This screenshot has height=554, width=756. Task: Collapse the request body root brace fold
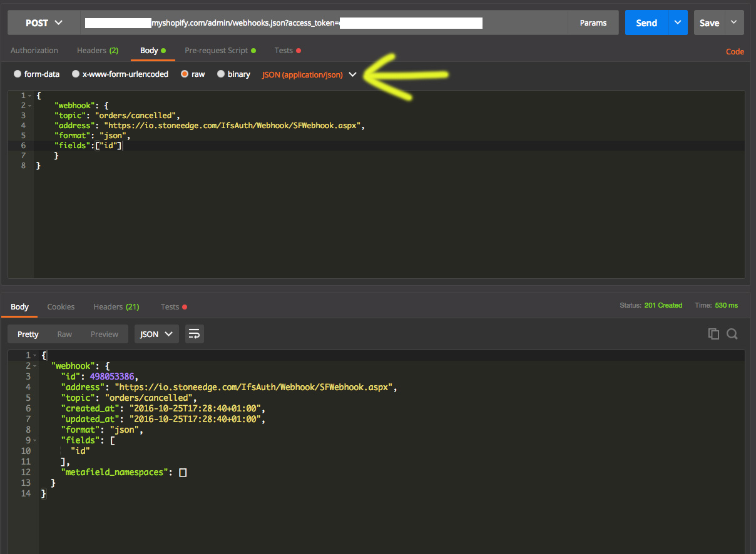tap(29, 96)
